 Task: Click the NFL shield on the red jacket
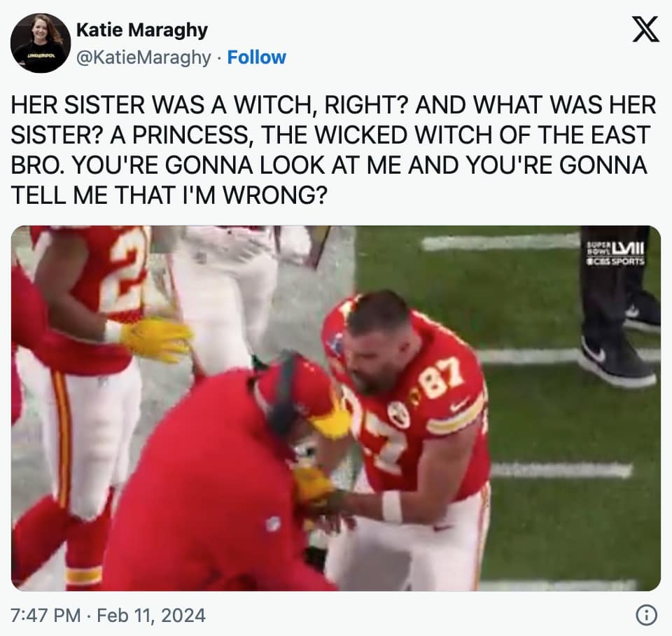[x=272, y=524]
